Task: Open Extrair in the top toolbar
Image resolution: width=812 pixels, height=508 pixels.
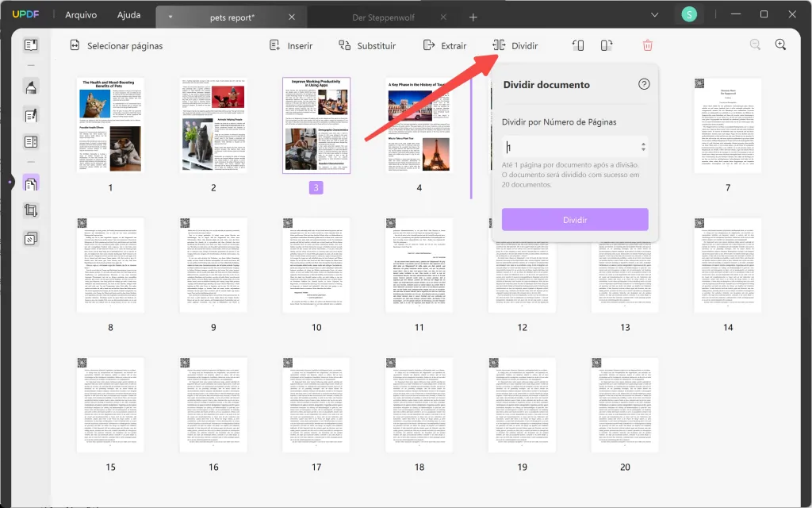Action: click(445, 45)
